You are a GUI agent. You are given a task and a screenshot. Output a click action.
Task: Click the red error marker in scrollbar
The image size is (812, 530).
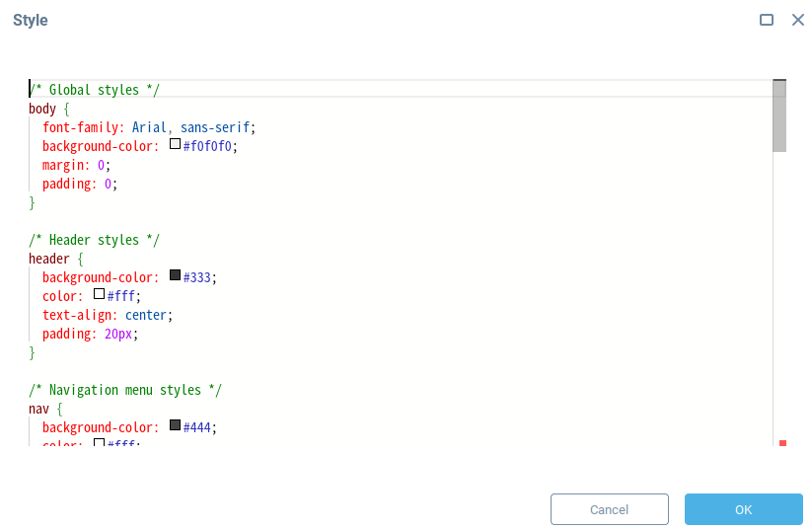783,443
